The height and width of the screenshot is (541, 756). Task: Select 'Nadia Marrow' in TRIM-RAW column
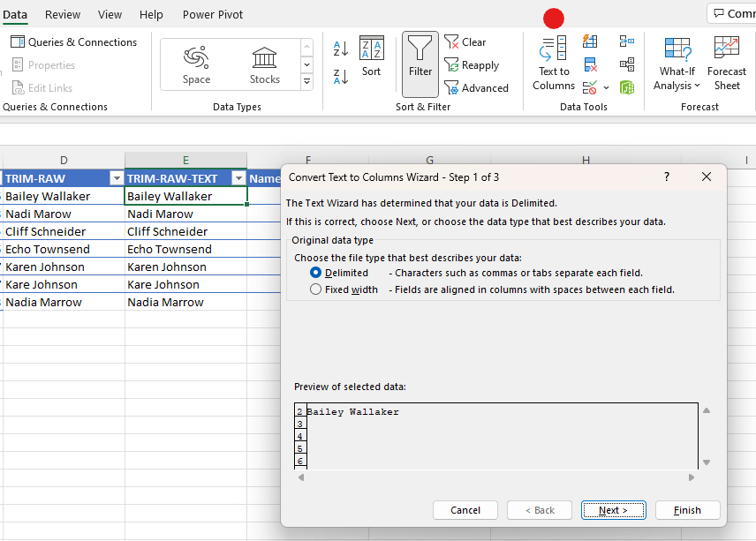[x=64, y=303]
